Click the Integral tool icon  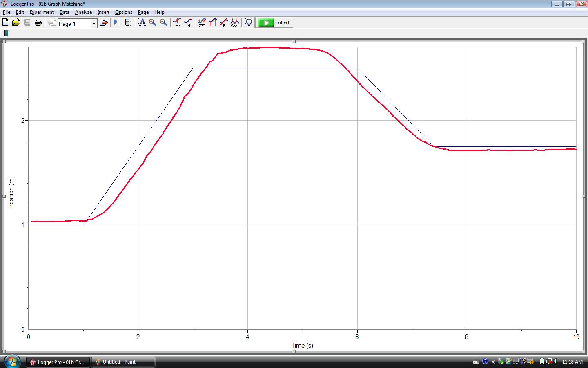tap(212, 22)
